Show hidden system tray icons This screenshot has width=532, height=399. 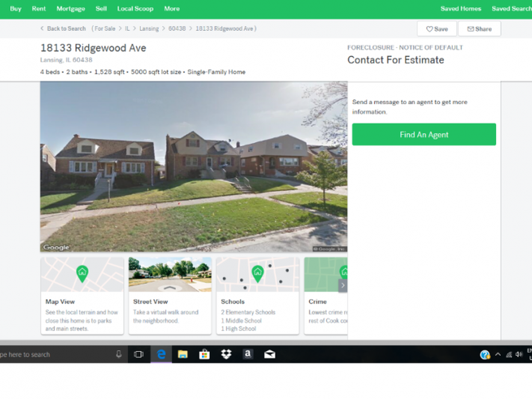click(497, 355)
